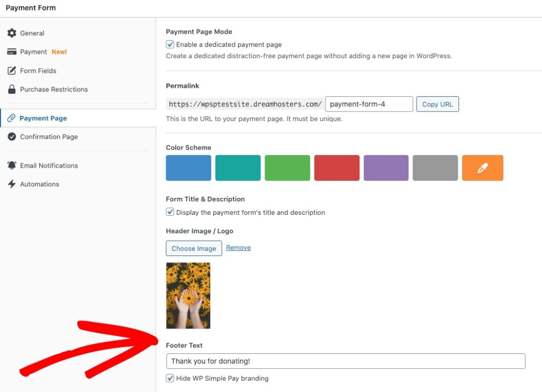
Task: Click the sunflower header image thumbnail
Action: click(188, 296)
